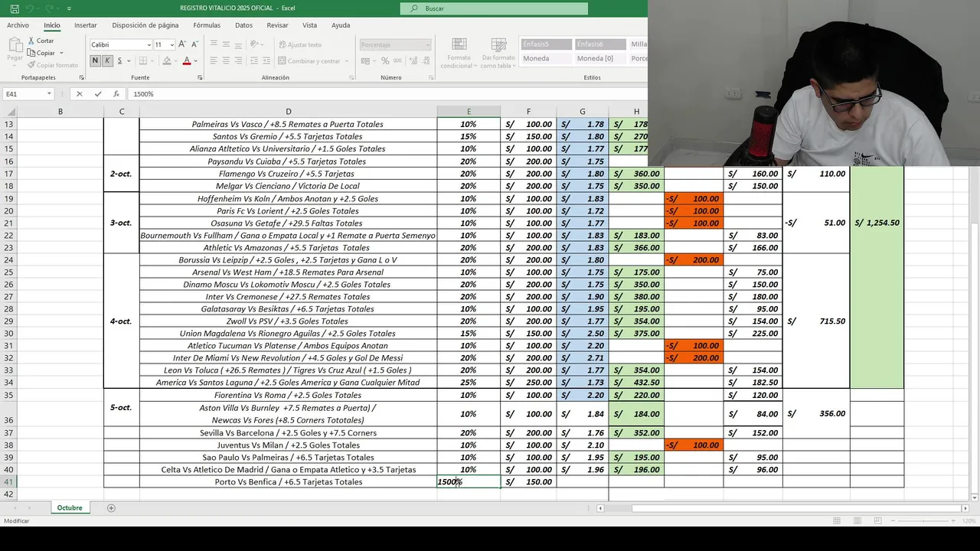Click the Buscar search box

point(494,8)
